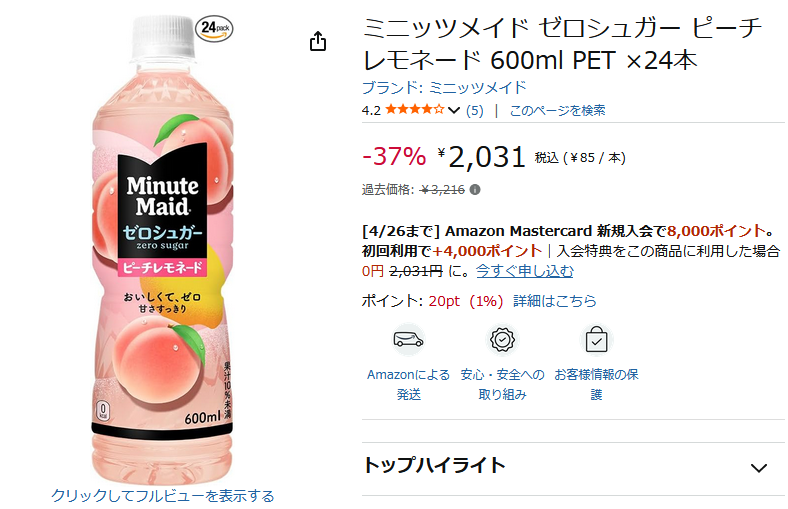The width and height of the screenshot is (788, 509).
Task: Click the star rating icons
Action: (x=414, y=110)
